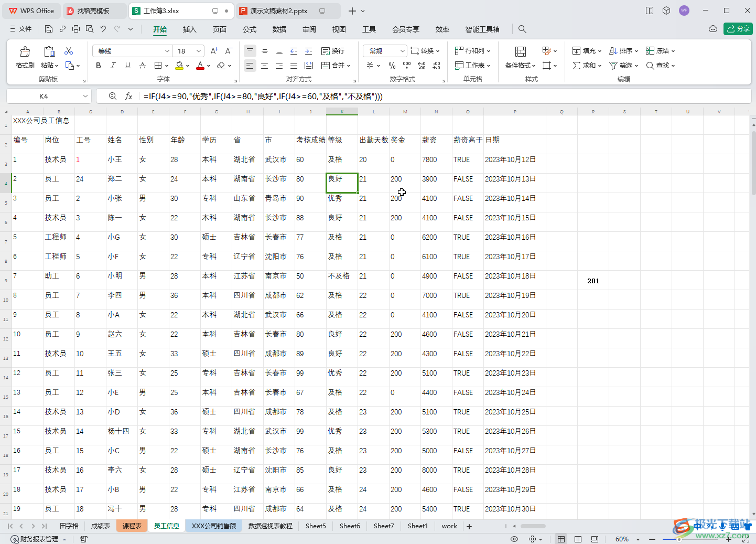This screenshot has height=544, width=756.
Task: Open the View (视图) ribbon tab
Action: pyautogui.click(x=339, y=29)
